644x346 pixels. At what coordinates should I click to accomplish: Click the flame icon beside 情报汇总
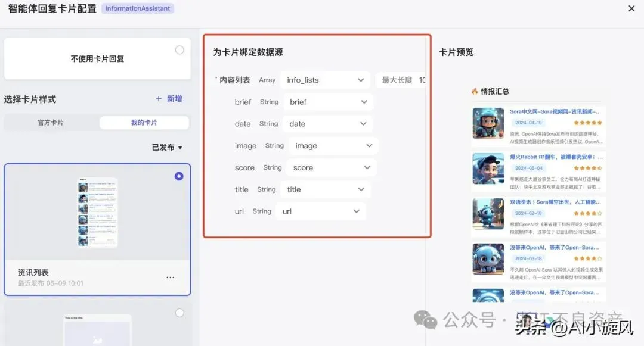tap(475, 92)
